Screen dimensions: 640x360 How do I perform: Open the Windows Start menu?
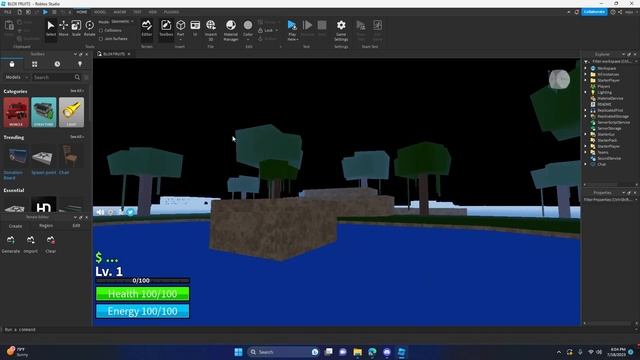point(238,352)
